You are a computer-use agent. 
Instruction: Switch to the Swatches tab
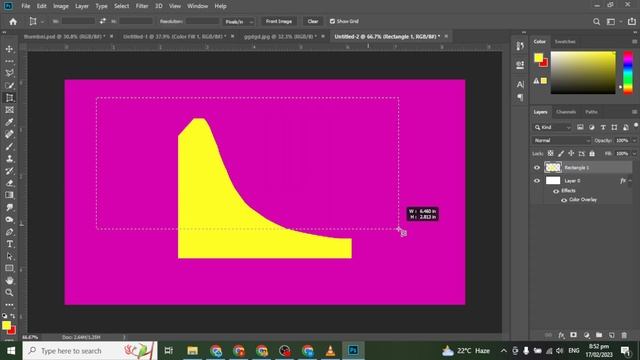point(565,42)
